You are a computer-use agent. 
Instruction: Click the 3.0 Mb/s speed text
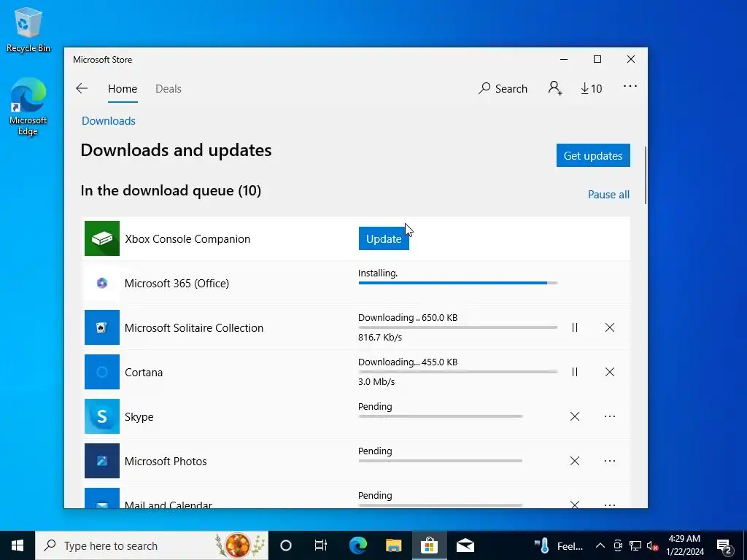376,382
